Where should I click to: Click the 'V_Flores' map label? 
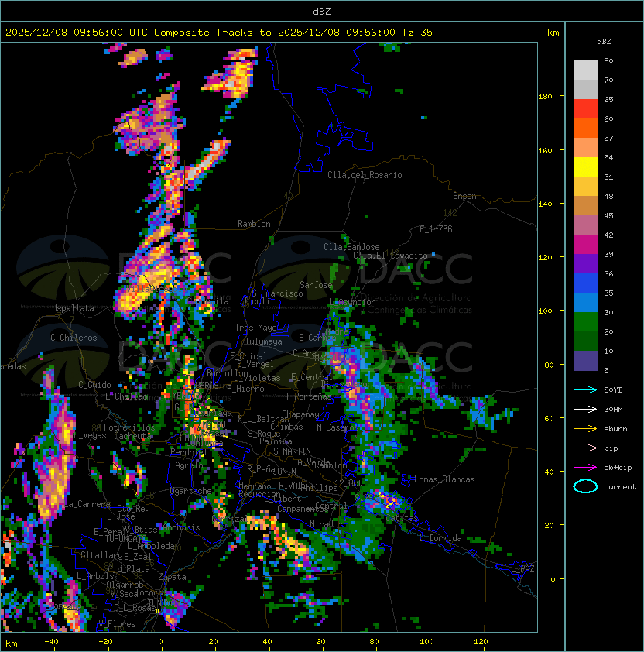117,624
